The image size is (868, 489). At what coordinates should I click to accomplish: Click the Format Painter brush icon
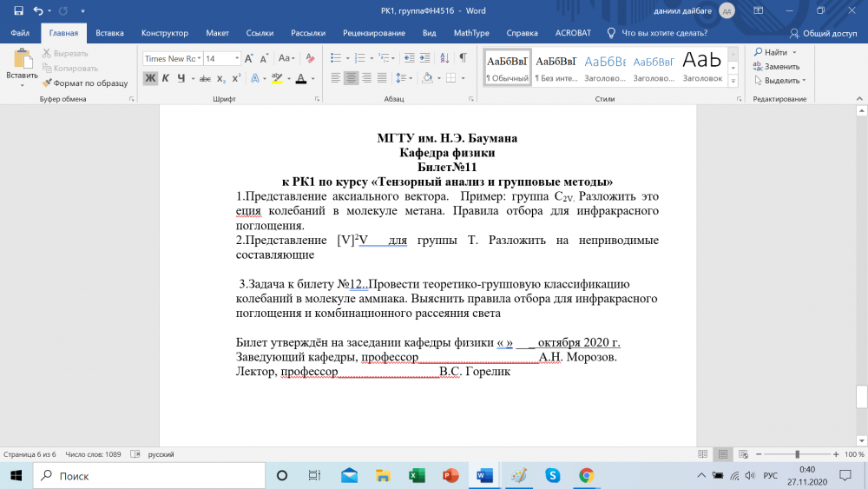point(47,83)
